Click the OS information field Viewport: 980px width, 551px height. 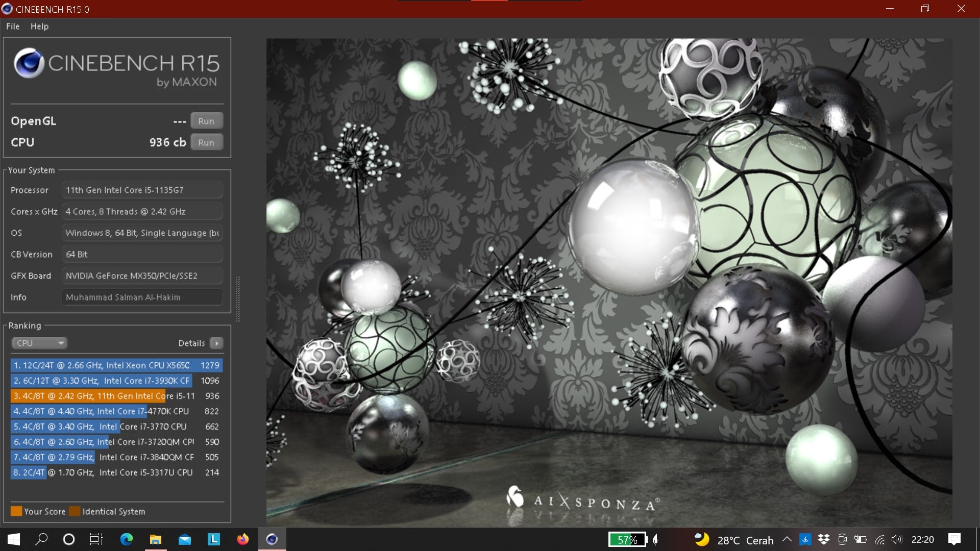pyautogui.click(x=142, y=233)
